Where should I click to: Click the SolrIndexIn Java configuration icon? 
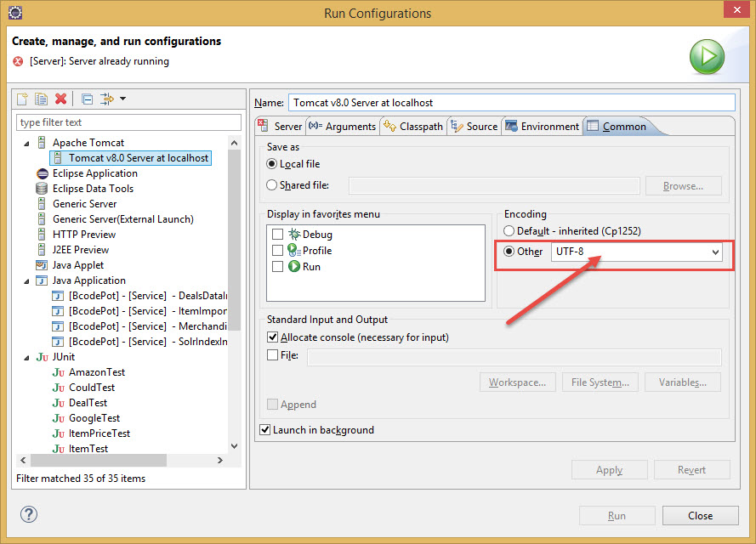tap(58, 342)
